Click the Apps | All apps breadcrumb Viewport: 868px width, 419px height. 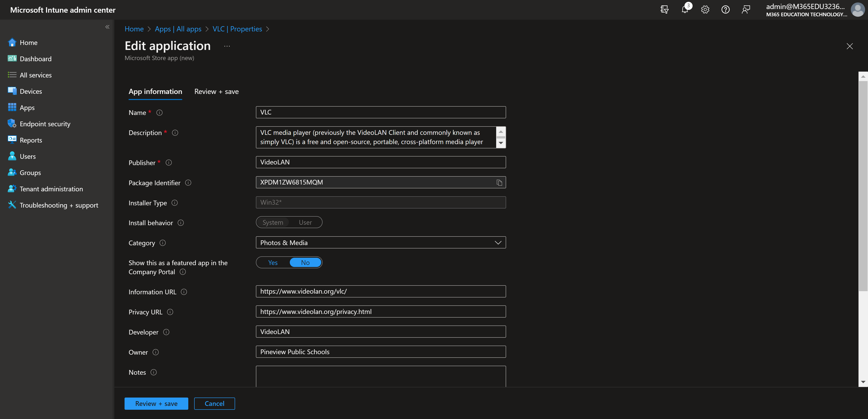178,29
